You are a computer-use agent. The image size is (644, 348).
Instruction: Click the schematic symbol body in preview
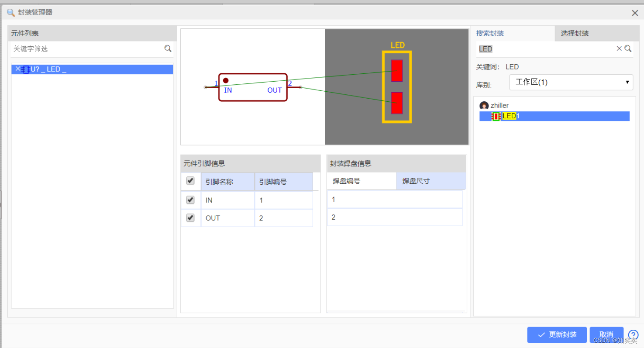point(253,87)
